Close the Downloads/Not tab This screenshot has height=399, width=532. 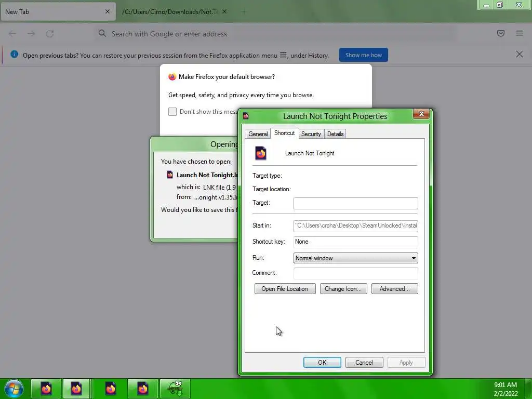coord(224,11)
